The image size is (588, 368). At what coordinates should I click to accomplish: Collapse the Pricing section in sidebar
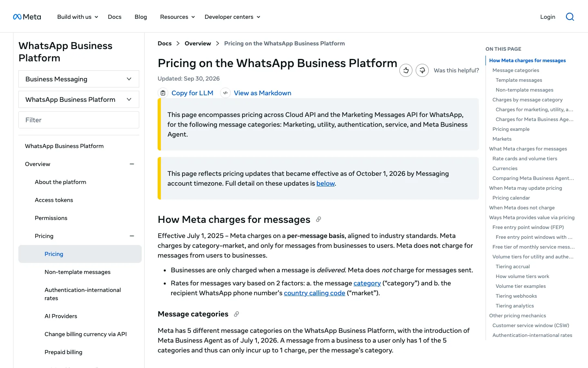click(132, 236)
